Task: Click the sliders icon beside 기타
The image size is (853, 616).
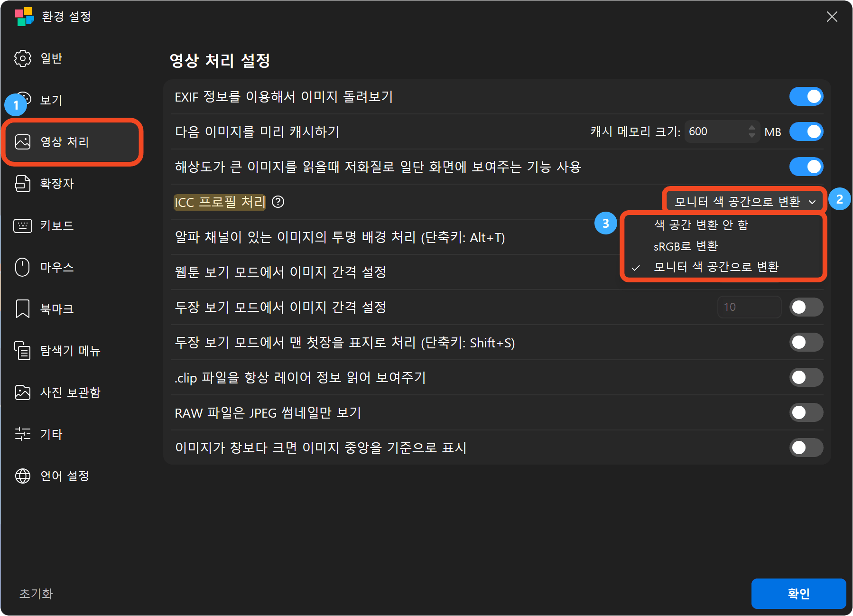Action: [23, 434]
